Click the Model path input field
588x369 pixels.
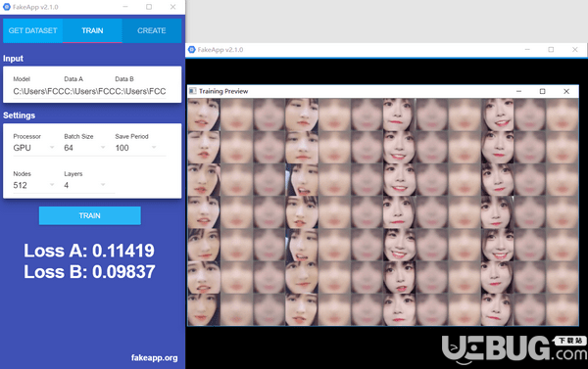[x=37, y=91]
